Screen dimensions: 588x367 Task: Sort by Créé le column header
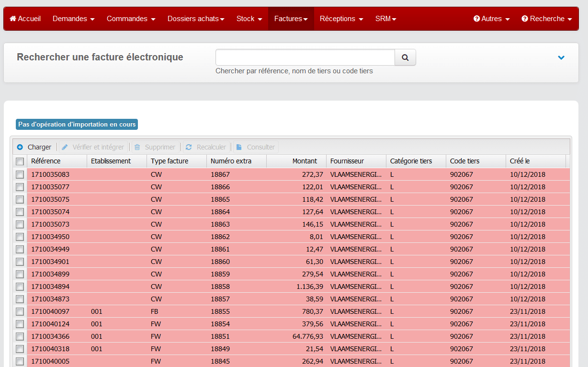pos(536,161)
